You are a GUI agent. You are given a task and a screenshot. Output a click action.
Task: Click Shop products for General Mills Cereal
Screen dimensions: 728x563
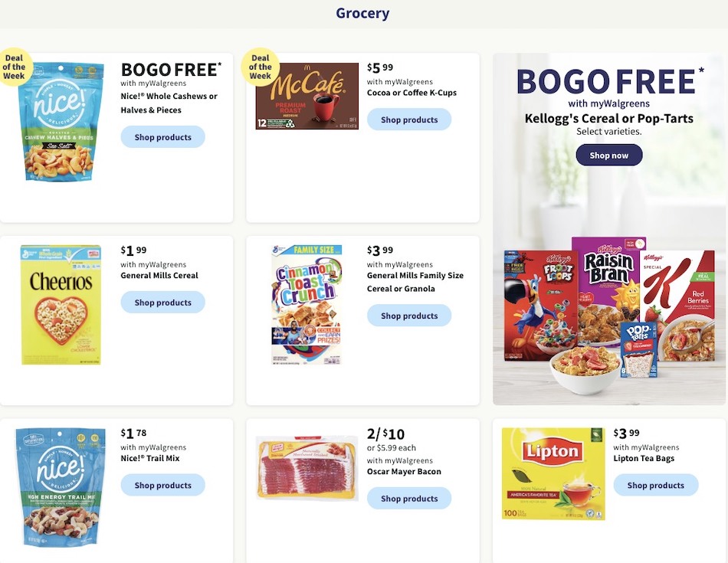[163, 302]
